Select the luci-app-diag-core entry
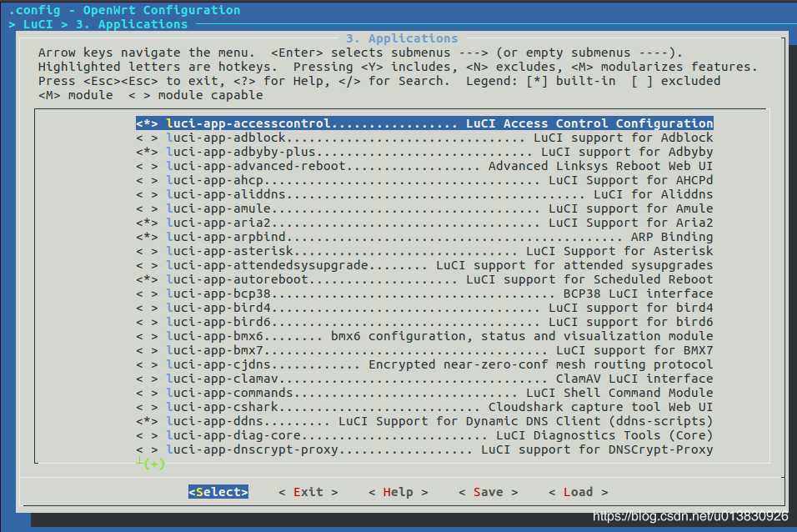This screenshot has height=532, width=797. (424, 436)
